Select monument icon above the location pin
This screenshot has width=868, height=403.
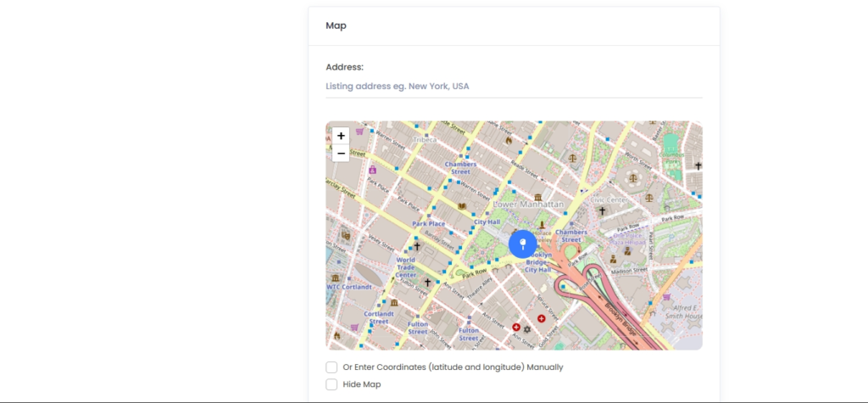point(542,225)
